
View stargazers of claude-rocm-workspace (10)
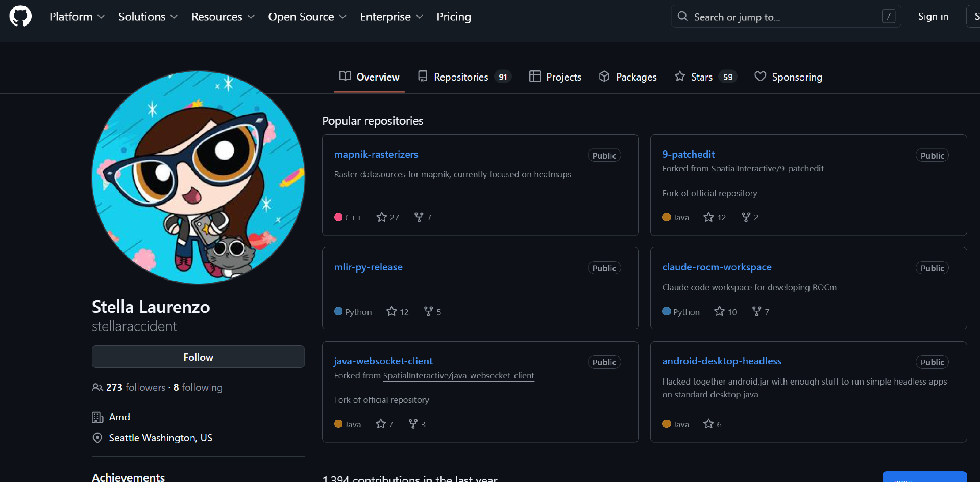[726, 312]
